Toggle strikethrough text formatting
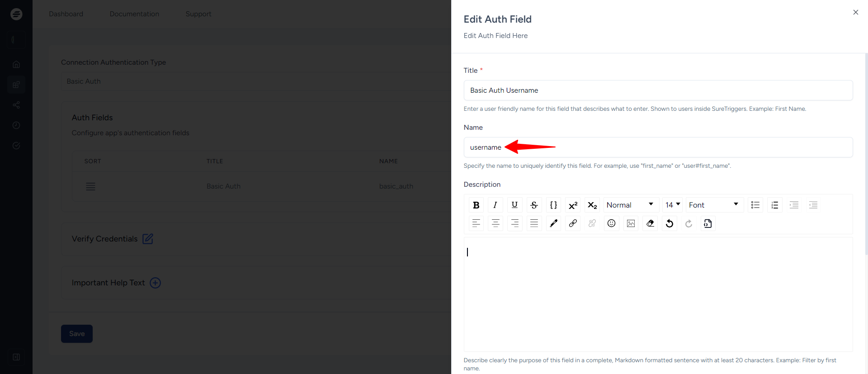Viewport: 868px width, 374px height. click(534, 205)
